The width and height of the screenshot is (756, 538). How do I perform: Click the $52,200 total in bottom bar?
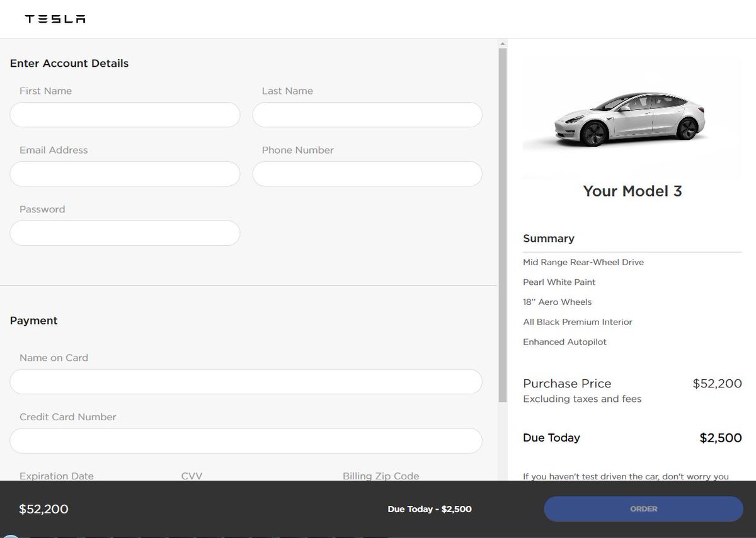43,509
